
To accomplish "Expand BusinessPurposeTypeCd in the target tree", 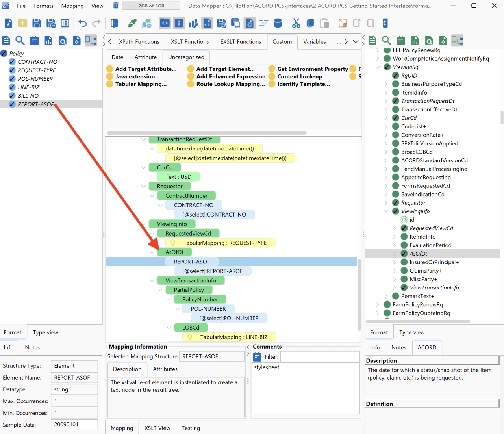I will click(x=386, y=84).
